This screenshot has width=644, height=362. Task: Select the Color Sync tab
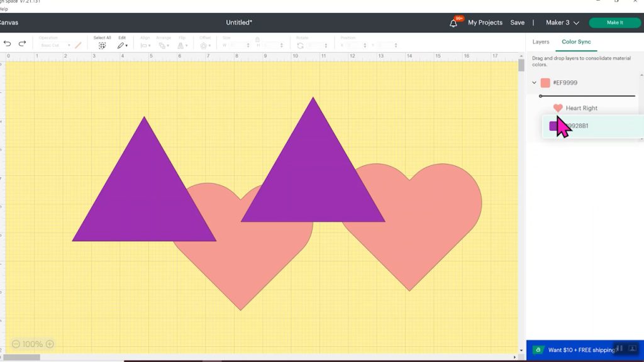coord(576,42)
